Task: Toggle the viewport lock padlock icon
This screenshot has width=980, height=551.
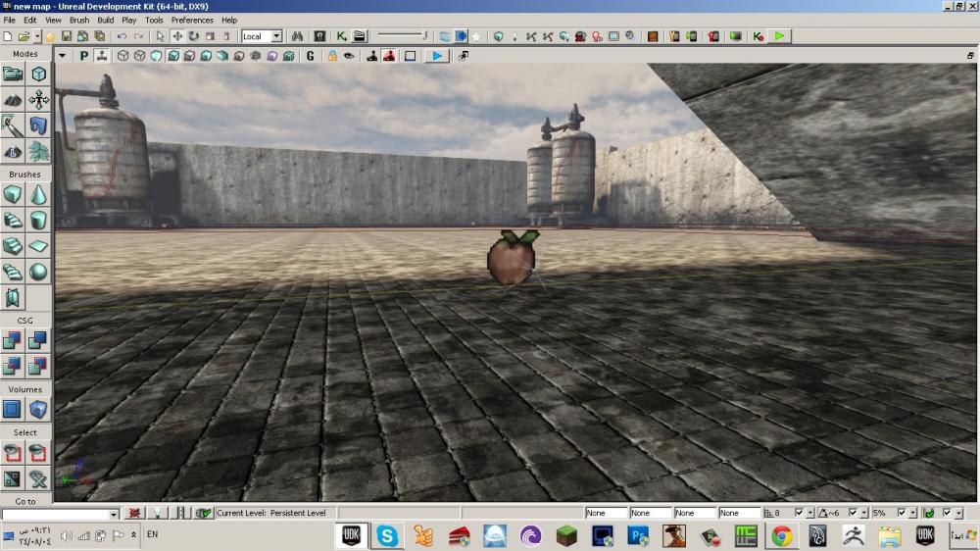Action: pos(332,56)
